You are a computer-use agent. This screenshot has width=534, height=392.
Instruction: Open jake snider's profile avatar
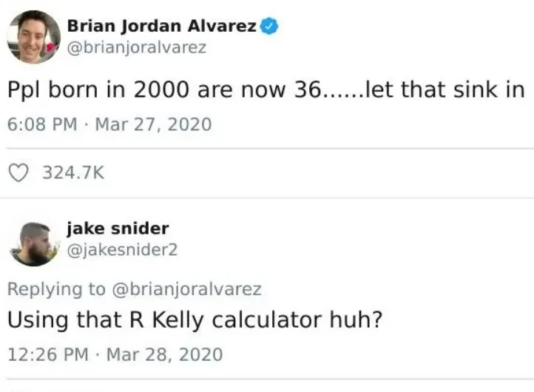click(x=34, y=244)
